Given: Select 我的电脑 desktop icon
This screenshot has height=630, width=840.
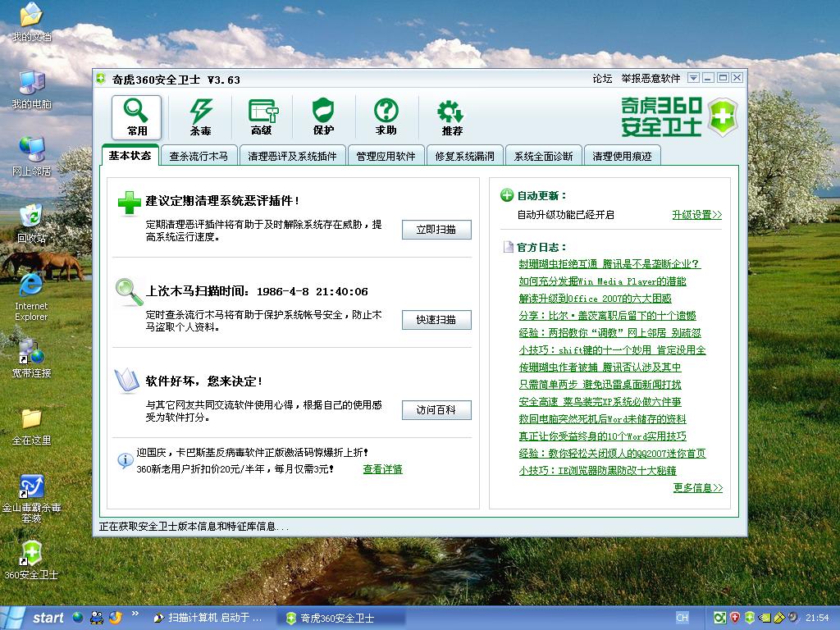Looking at the screenshot, I should [x=31, y=89].
